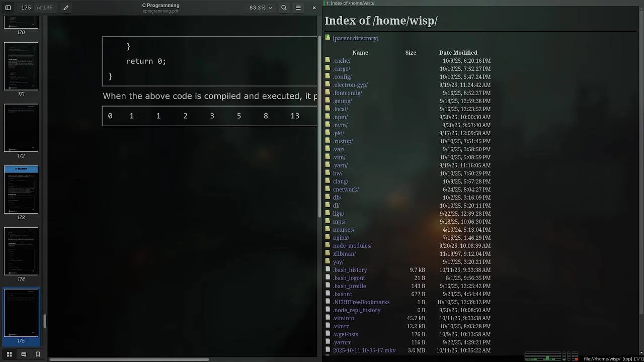Open the 83.3% zoom dropdown
This screenshot has width=644, height=362.
pos(261,8)
